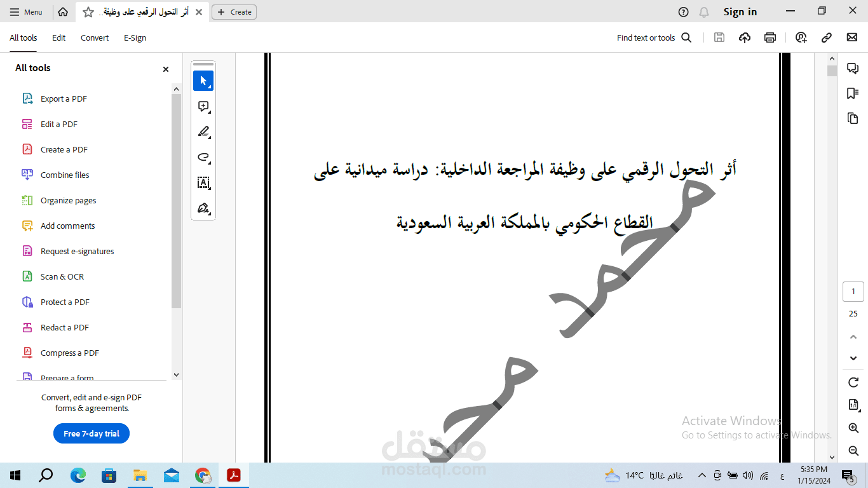Image resolution: width=868 pixels, height=488 pixels.
Task: Switch to the All tools tab
Action: point(24,38)
